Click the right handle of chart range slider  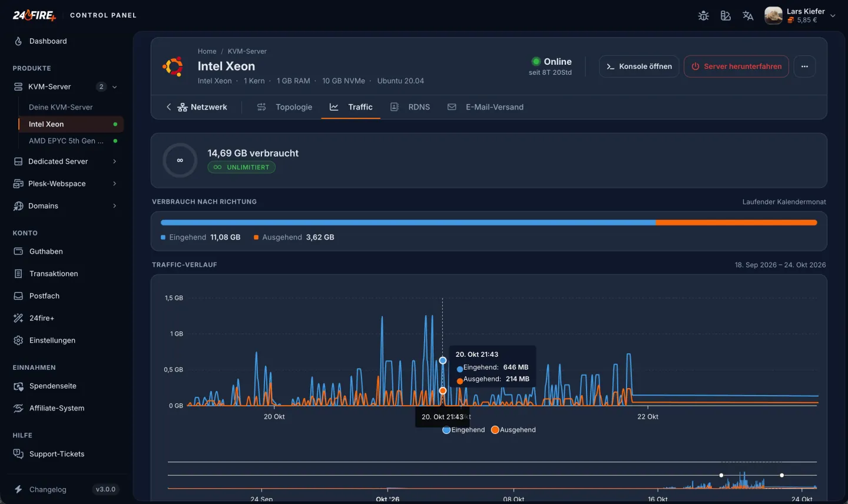click(782, 475)
